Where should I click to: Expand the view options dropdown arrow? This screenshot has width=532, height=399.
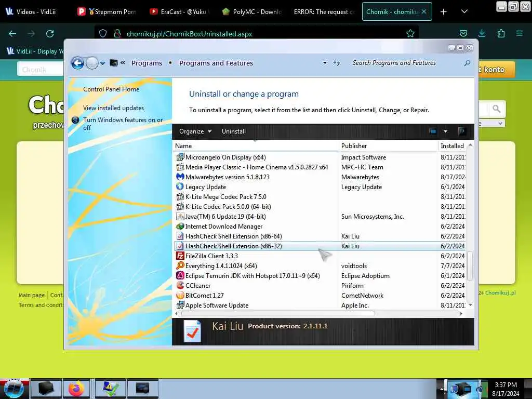[x=445, y=131]
